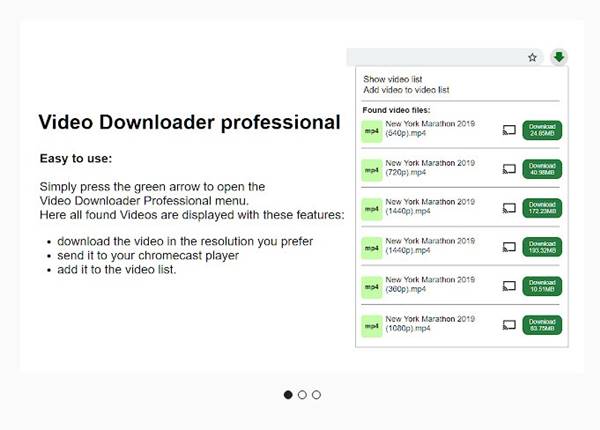Download the 193.32MB video
The height and width of the screenshot is (430, 600).
click(x=542, y=247)
